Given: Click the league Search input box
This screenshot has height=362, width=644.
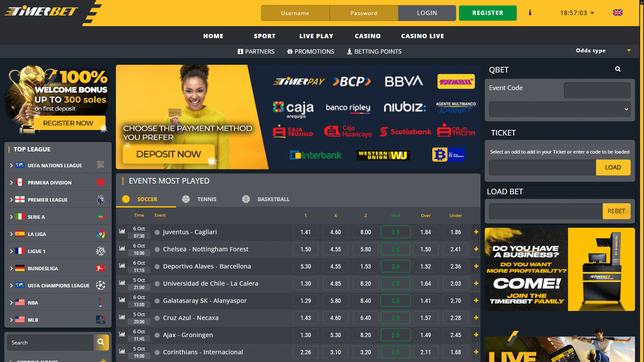Looking at the screenshot, I should (50, 342).
